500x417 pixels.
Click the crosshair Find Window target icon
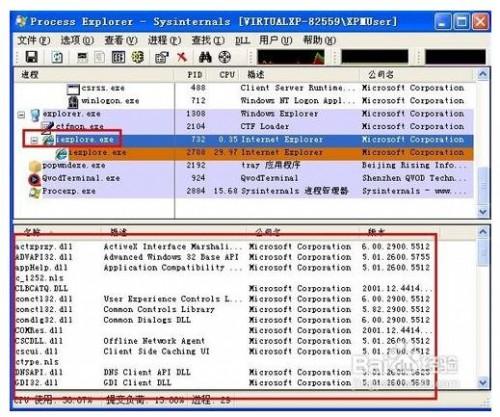(225, 57)
